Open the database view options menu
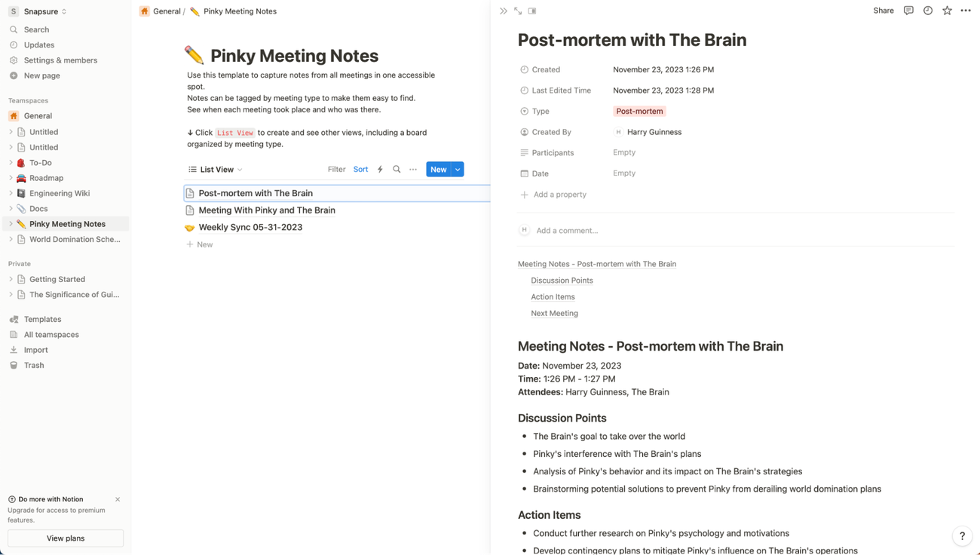This screenshot has height=555, width=980. tap(413, 170)
